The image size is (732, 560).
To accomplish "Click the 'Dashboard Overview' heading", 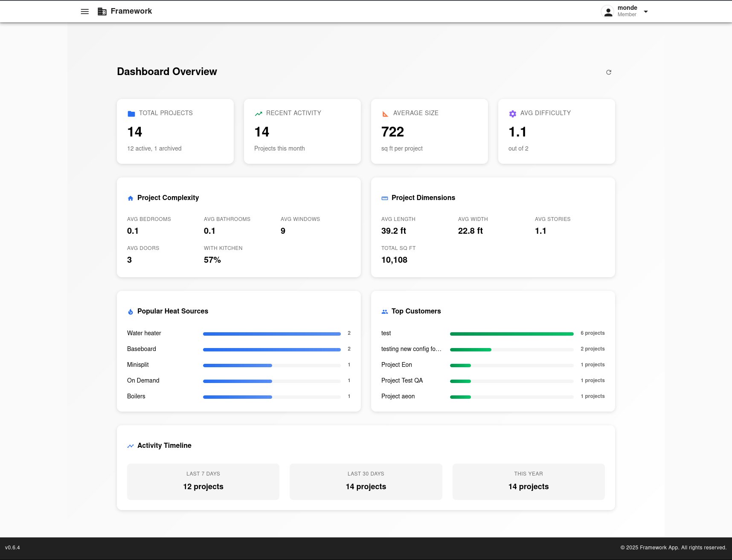I will click(167, 71).
